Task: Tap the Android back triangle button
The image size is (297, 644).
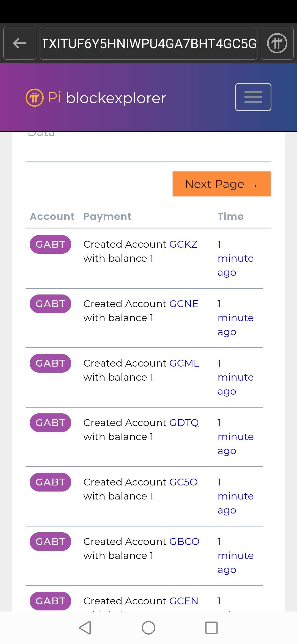Action: point(85,628)
